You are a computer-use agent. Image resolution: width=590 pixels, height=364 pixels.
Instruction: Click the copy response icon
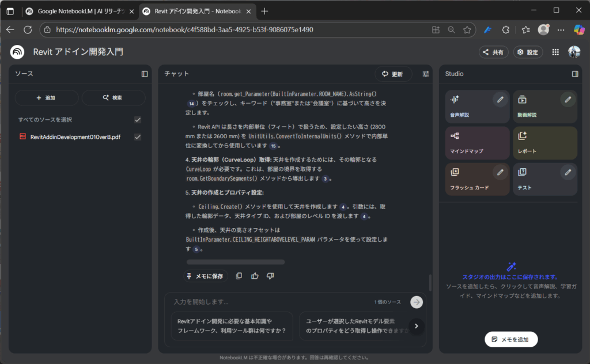click(239, 276)
